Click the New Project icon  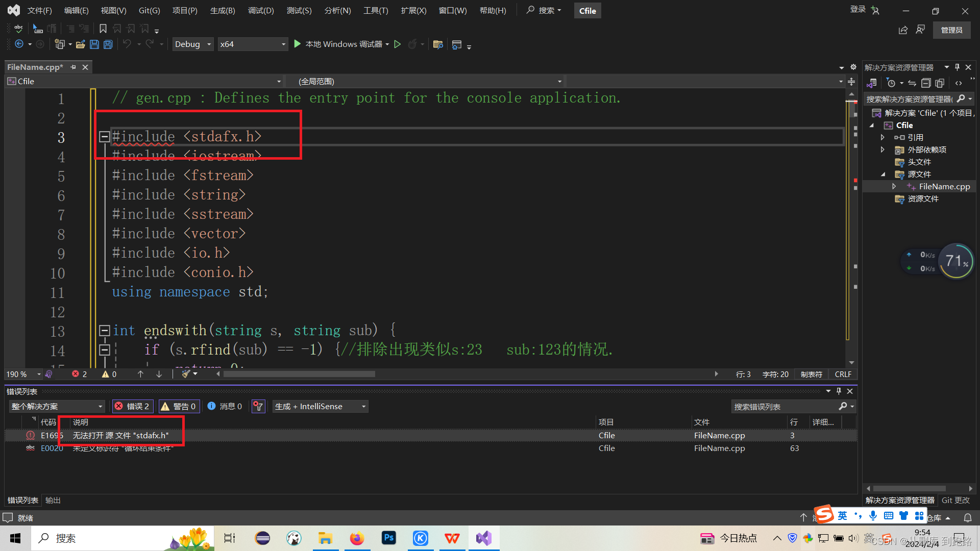click(x=60, y=44)
